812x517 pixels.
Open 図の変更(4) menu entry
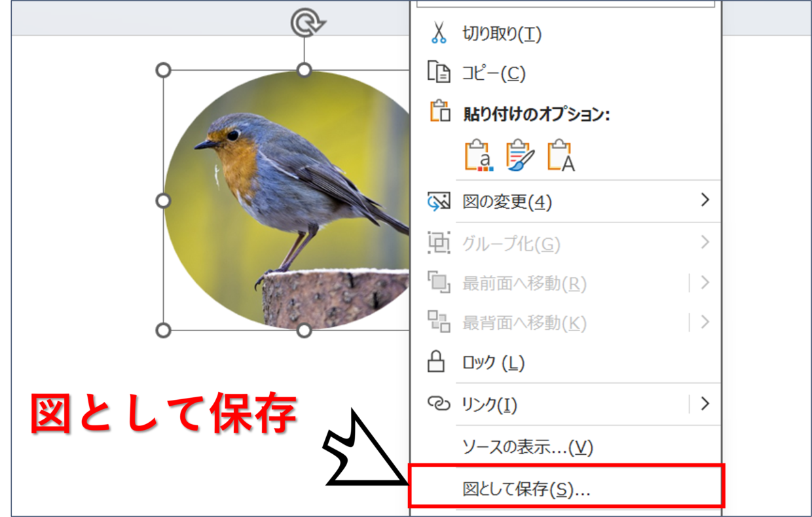click(x=566, y=202)
